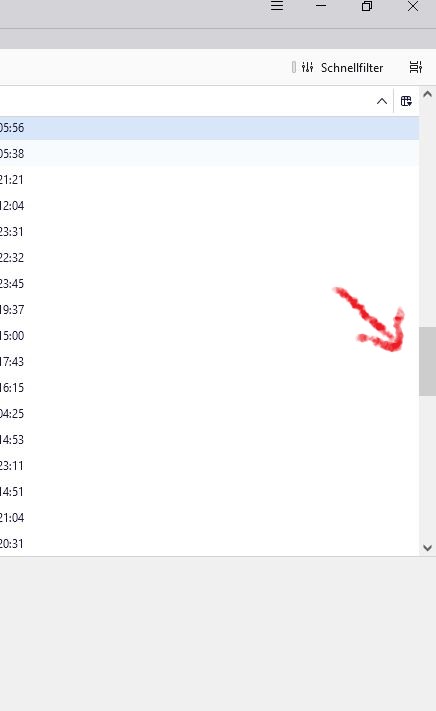Image resolution: width=436 pixels, height=711 pixels.
Task: Click the Schnellfilter sliders icon
Action: [x=307, y=68]
